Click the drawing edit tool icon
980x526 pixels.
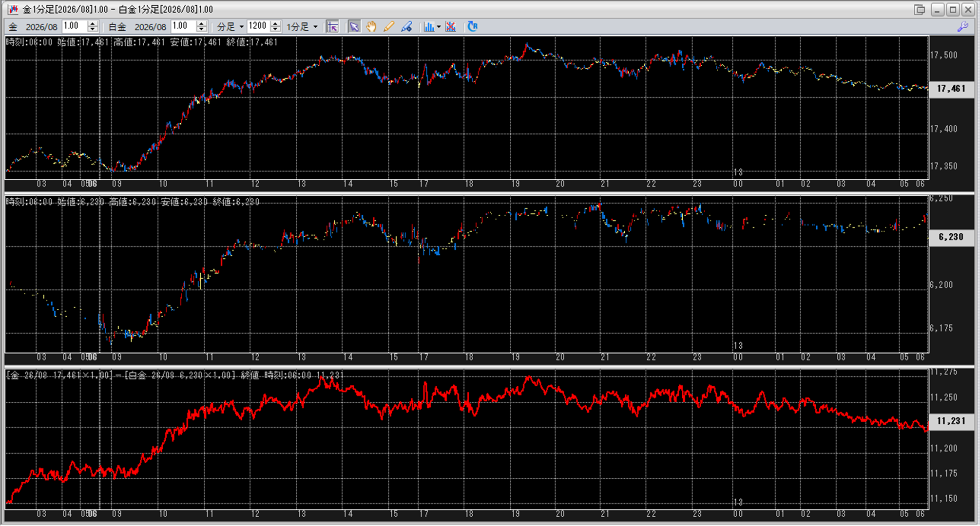click(406, 27)
